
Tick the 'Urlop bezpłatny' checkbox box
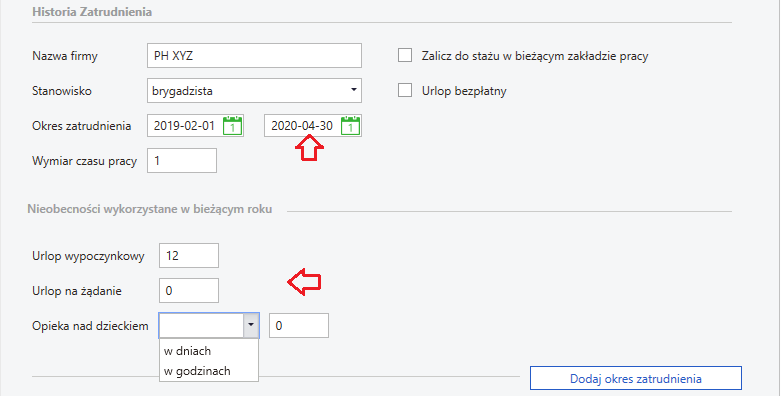[405, 90]
